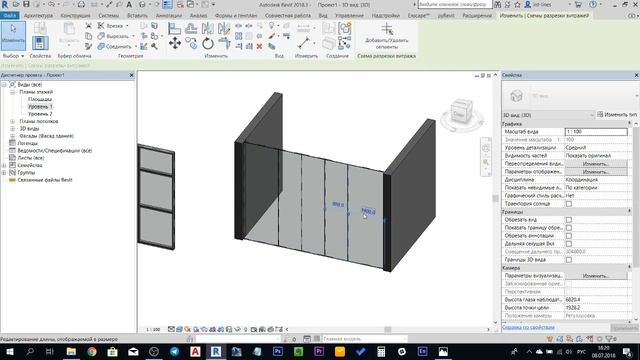Click the Изменить тип button
The image size is (640, 360).
pyautogui.click(x=617, y=115)
